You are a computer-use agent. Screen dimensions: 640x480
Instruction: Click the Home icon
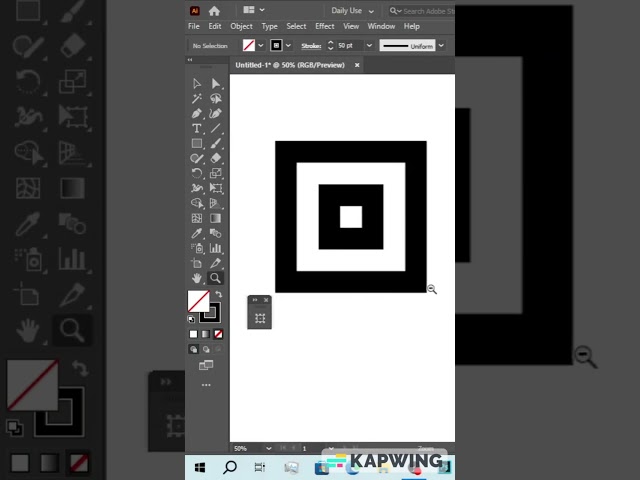[x=214, y=11]
